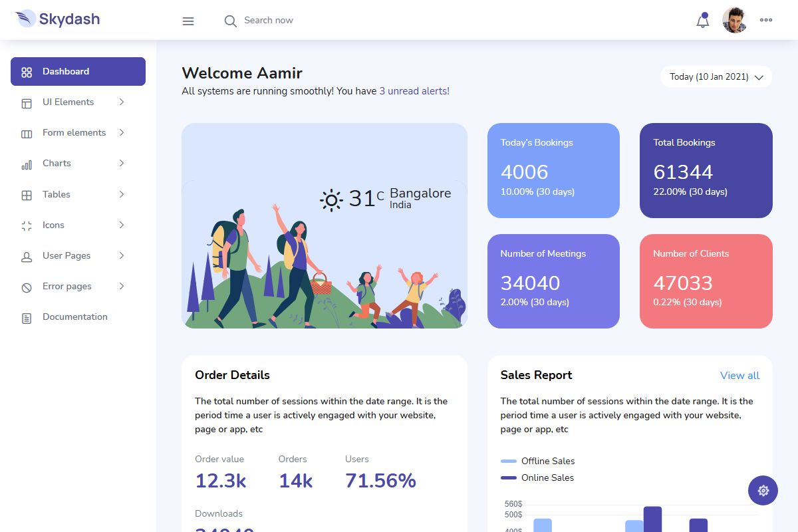Click the Bangalore location text
The image size is (798, 532).
point(420,193)
